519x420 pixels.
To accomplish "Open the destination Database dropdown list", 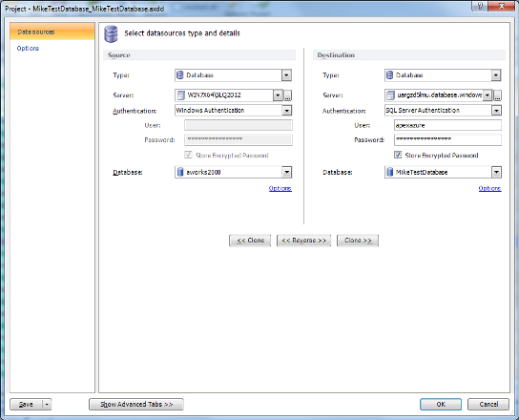I will tap(496, 172).
